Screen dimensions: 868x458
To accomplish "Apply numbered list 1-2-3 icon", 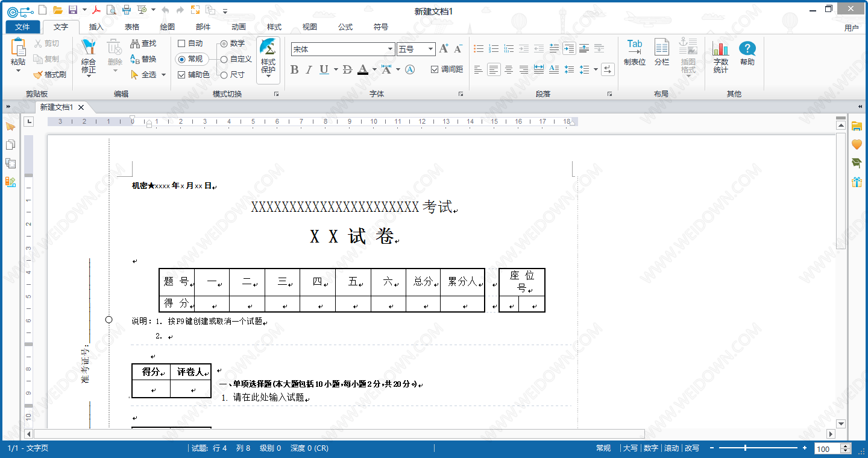I will click(494, 49).
